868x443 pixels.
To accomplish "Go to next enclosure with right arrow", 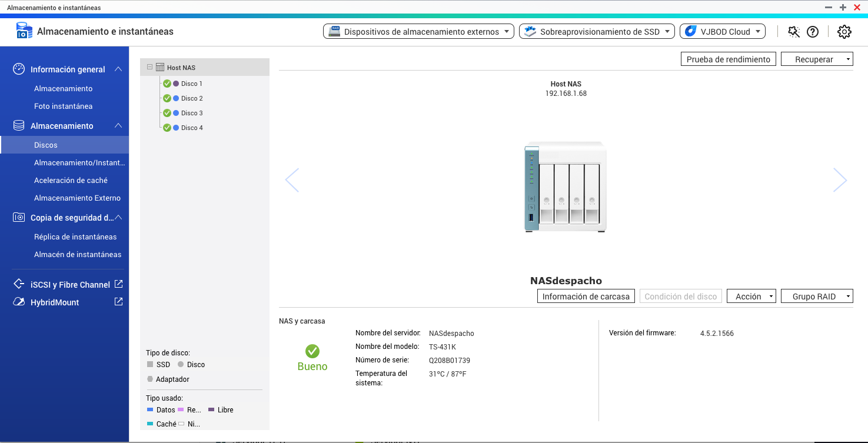I will (x=840, y=180).
